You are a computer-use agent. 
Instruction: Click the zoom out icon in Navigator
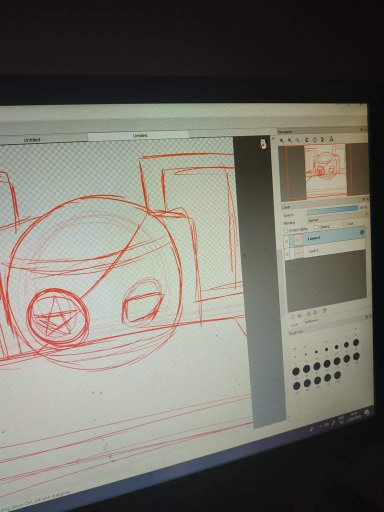tap(290, 141)
